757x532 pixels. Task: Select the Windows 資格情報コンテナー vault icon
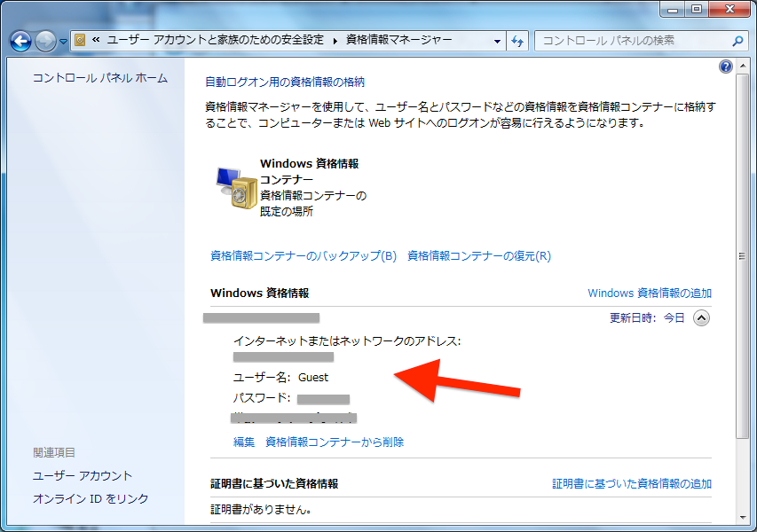236,188
